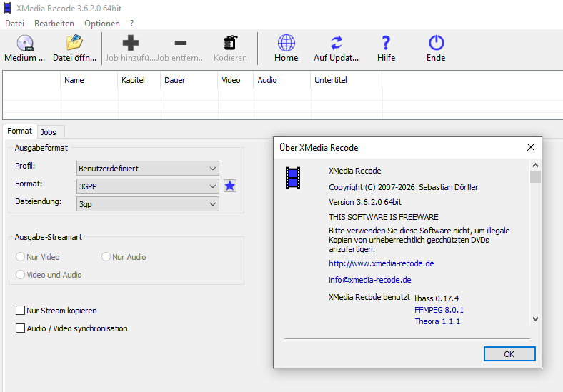
Task: Click the blue star favorite icon
Action: pos(230,186)
